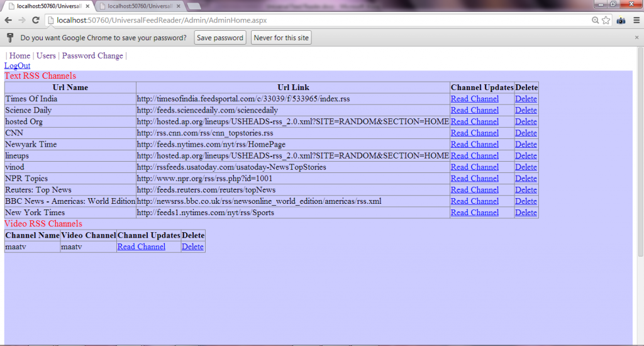Open a new browser tab
The width and height of the screenshot is (644, 346).
click(194, 6)
